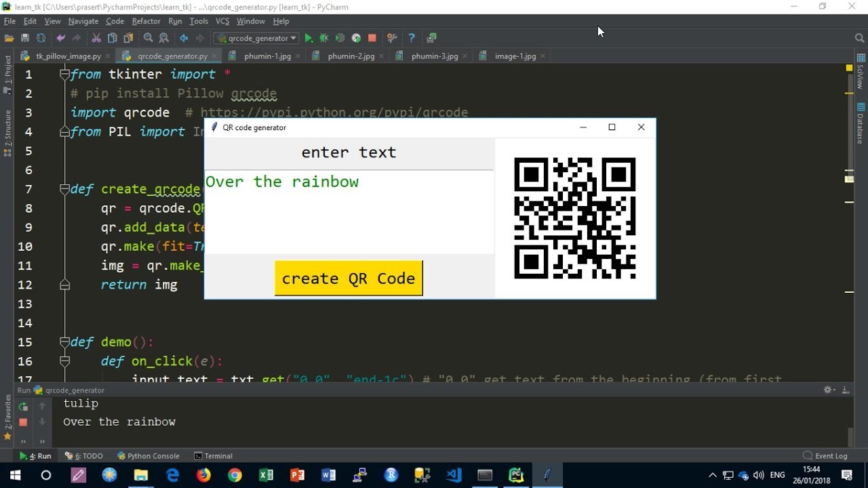This screenshot has height=488, width=868.
Task: Collapse the on_click fold on line 16
Action: tap(64, 361)
